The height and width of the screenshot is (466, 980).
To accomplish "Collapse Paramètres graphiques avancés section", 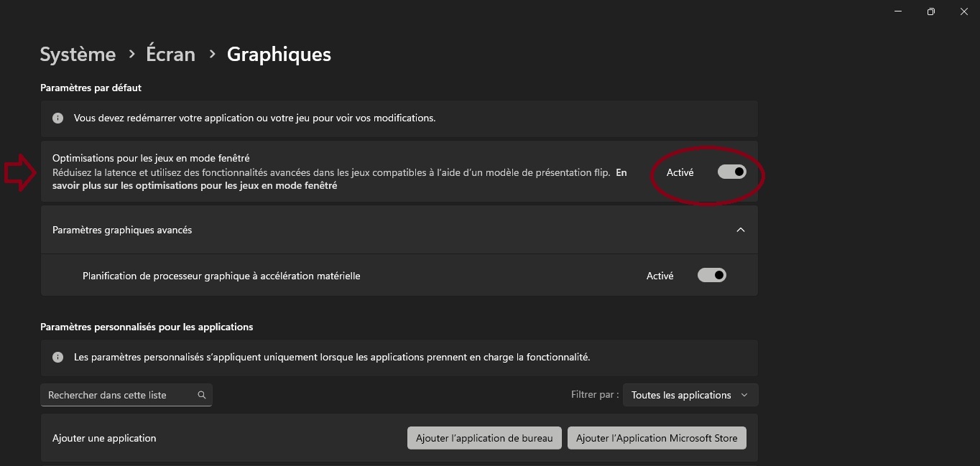I will coord(741,230).
